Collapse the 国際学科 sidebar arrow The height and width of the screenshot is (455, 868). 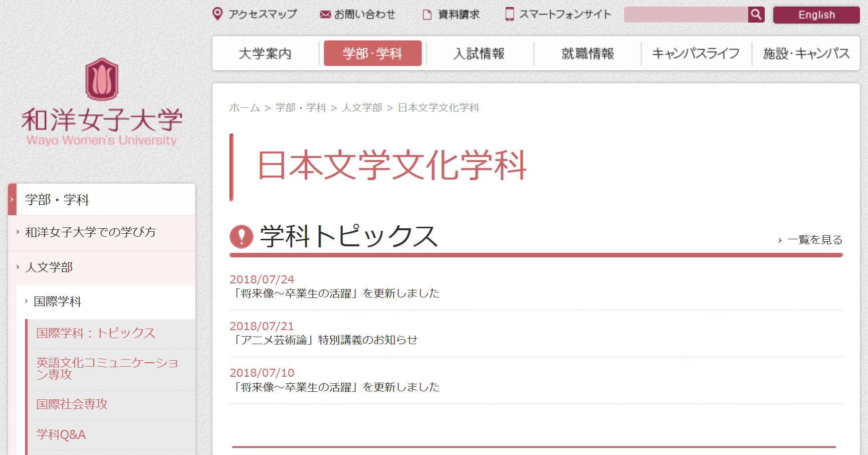coord(26,301)
